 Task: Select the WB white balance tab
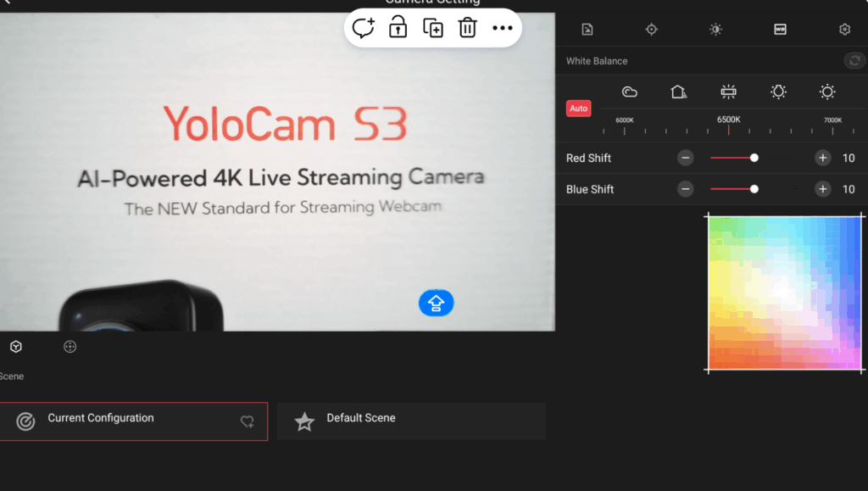pos(780,30)
